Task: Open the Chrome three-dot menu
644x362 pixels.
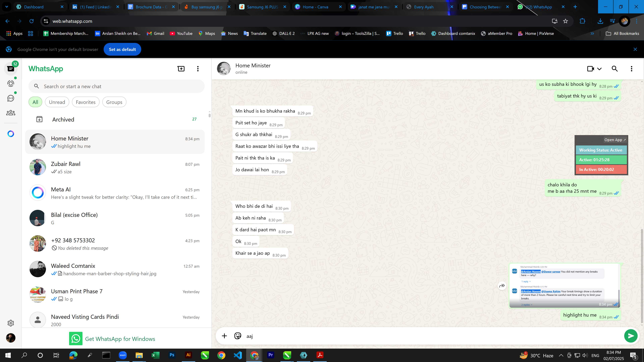Action: click(636, 21)
